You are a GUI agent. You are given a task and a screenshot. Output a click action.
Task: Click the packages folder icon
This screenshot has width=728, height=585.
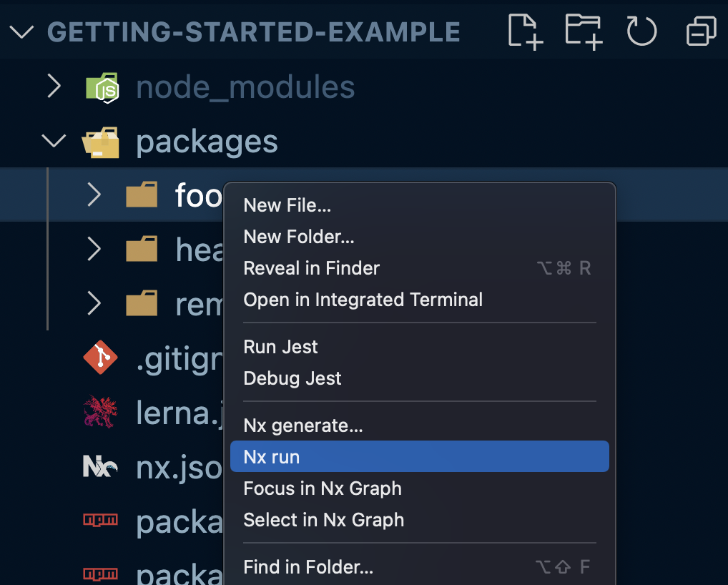coord(101,142)
